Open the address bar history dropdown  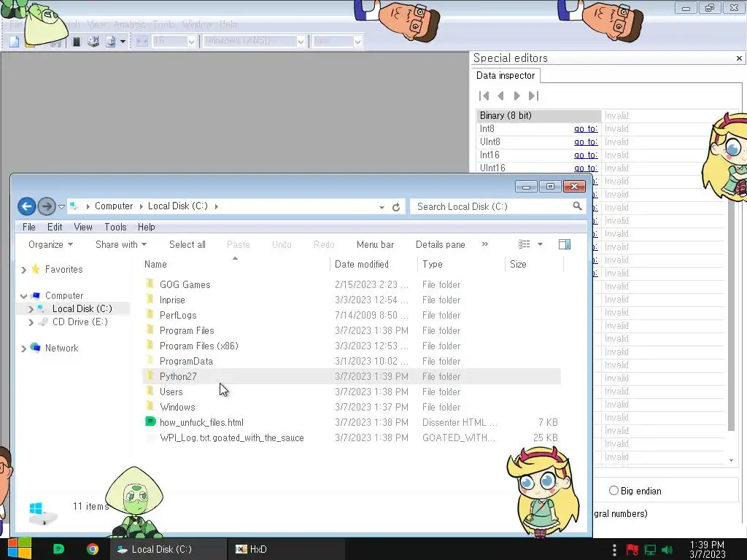[382, 207]
